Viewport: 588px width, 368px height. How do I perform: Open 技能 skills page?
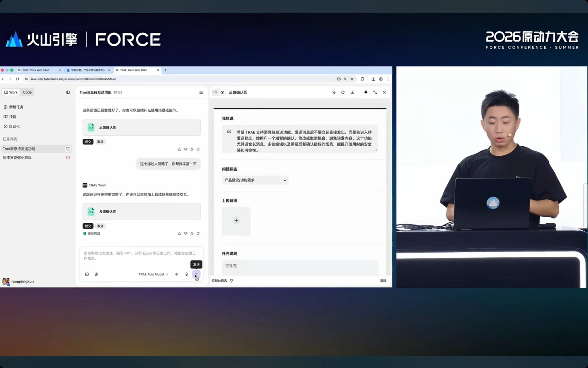pyautogui.click(x=10, y=117)
